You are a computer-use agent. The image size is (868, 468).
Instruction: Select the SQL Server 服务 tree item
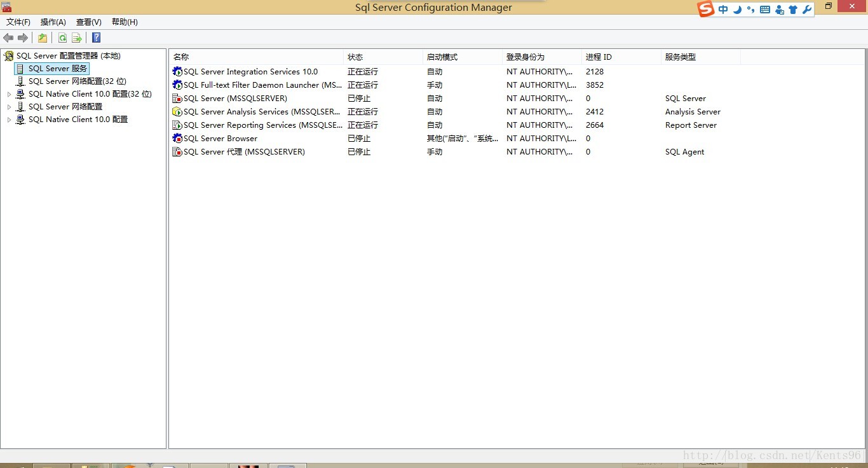58,69
